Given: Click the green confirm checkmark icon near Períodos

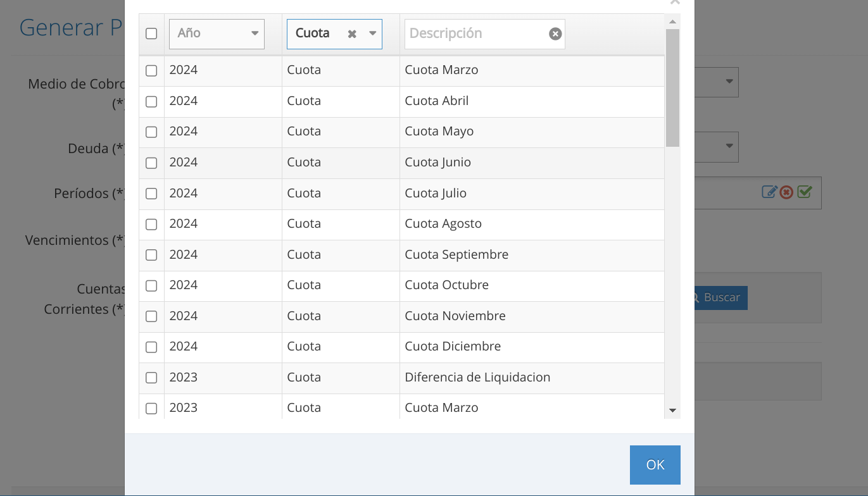Looking at the screenshot, I should pyautogui.click(x=804, y=192).
